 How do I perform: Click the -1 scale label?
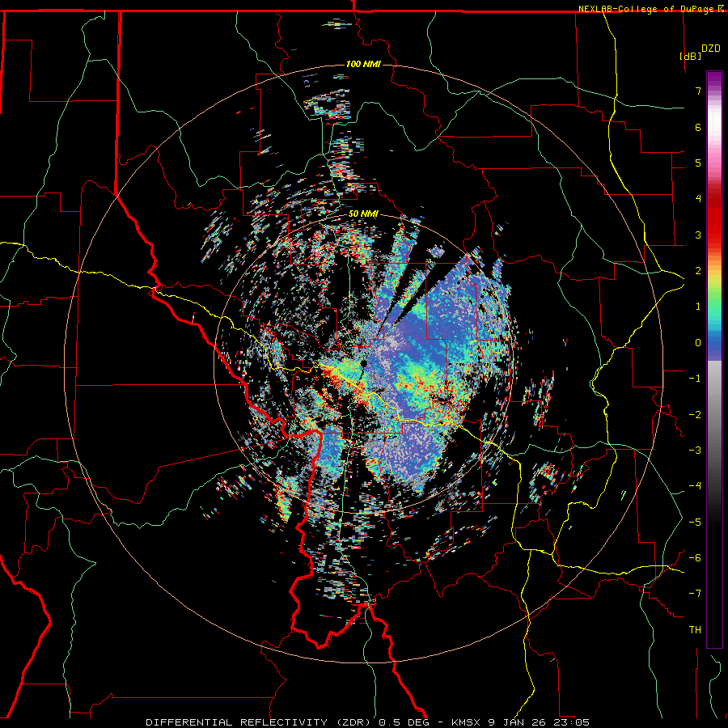[x=695, y=379]
